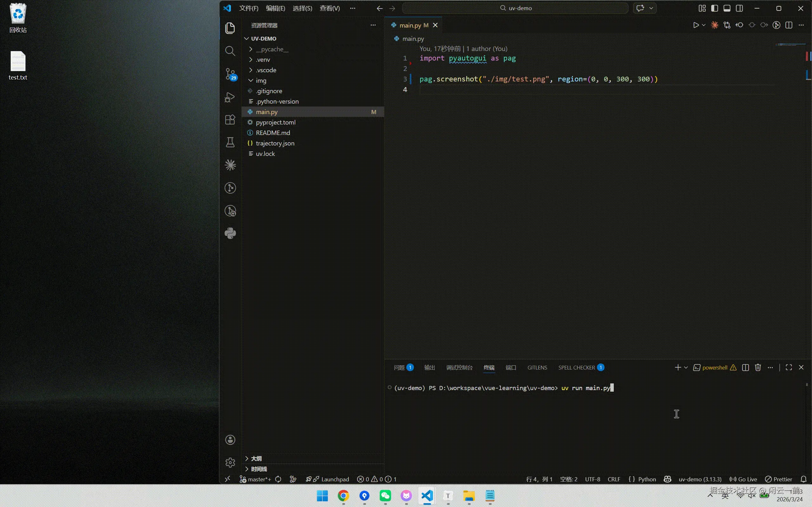Expand the 大纲 outline section
Screen dimensions: 812x507
pos(256,459)
